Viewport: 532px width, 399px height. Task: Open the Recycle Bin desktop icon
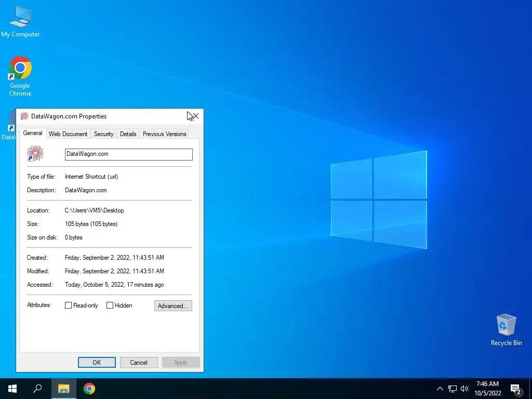[506, 329]
